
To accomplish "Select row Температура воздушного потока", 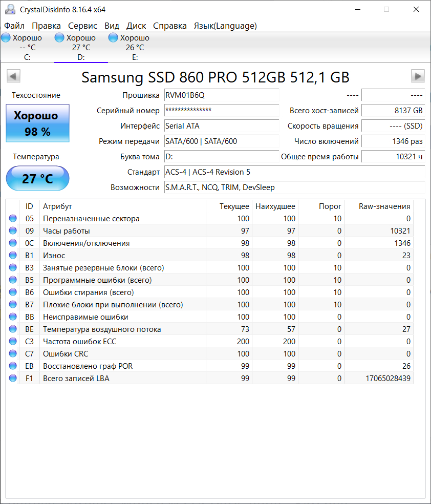I will coord(210,329).
